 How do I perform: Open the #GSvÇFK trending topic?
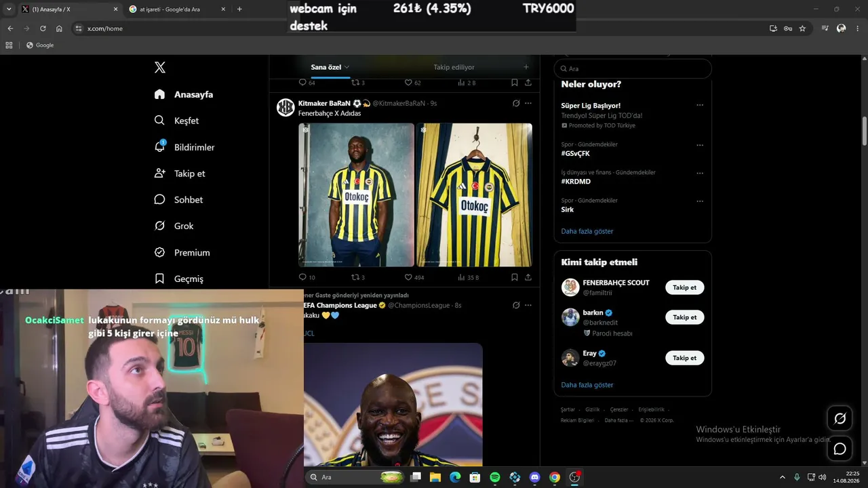576,153
